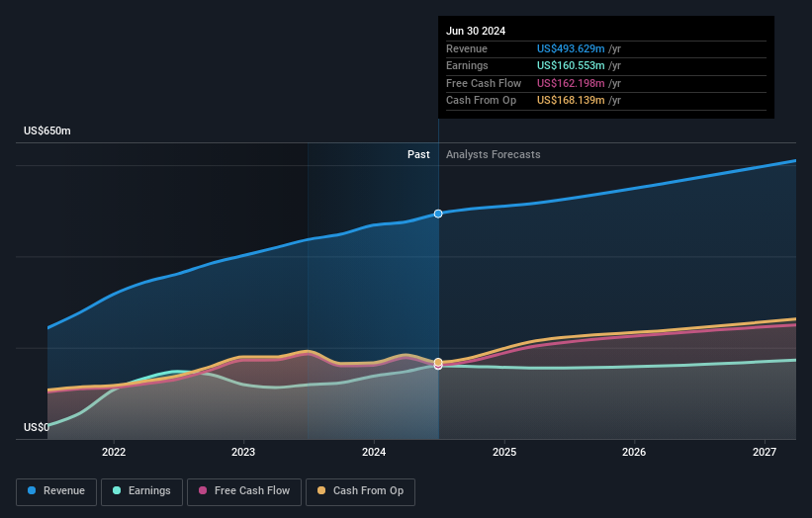The width and height of the screenshot is (812, 518).
Task: Click the US$160.553m earnings value
Action: tap(571, 65)
